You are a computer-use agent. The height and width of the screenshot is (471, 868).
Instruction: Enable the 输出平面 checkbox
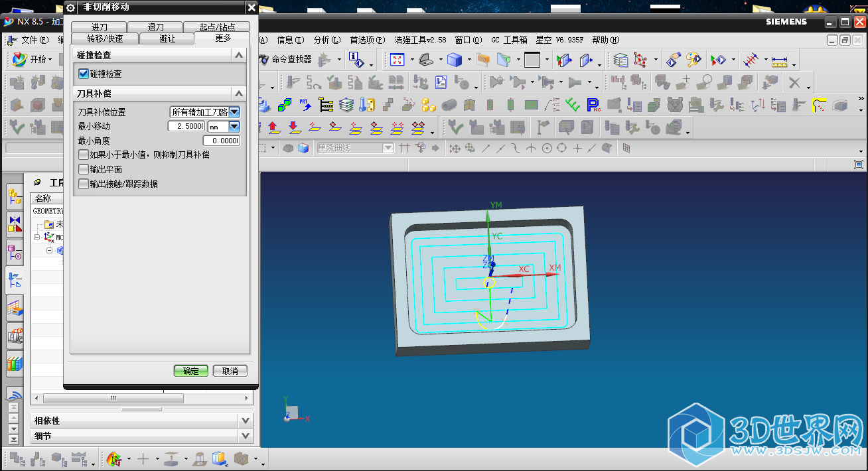pos(84,169)
